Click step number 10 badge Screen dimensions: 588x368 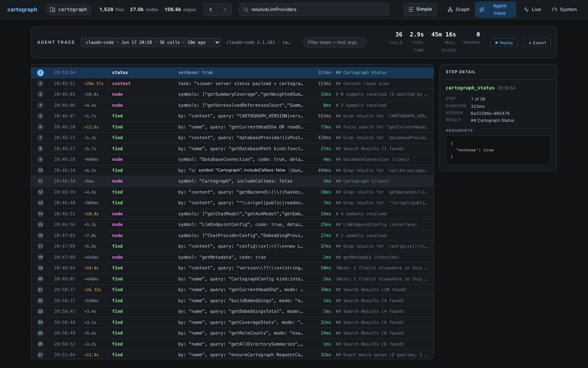[40, 170]
